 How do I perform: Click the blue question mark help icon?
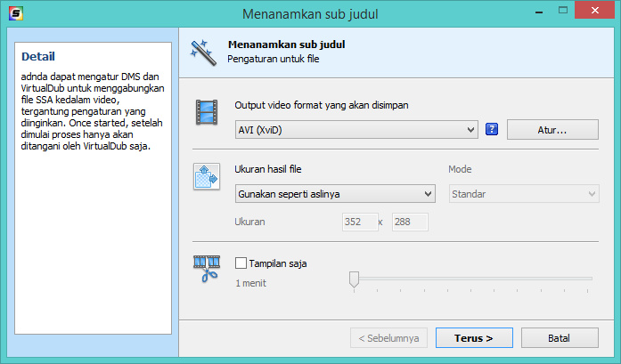click(491, 130)
